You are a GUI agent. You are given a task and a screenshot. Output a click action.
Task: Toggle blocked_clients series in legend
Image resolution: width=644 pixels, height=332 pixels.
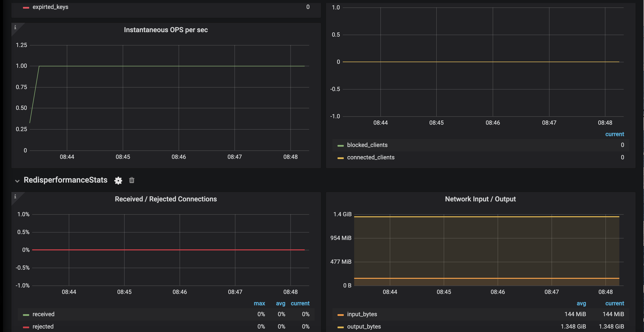click(367, 145)
